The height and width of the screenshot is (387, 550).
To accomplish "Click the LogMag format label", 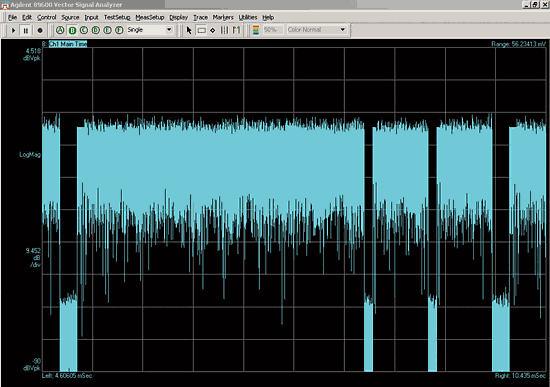I will pyautogui.click(x=30, y=154).
